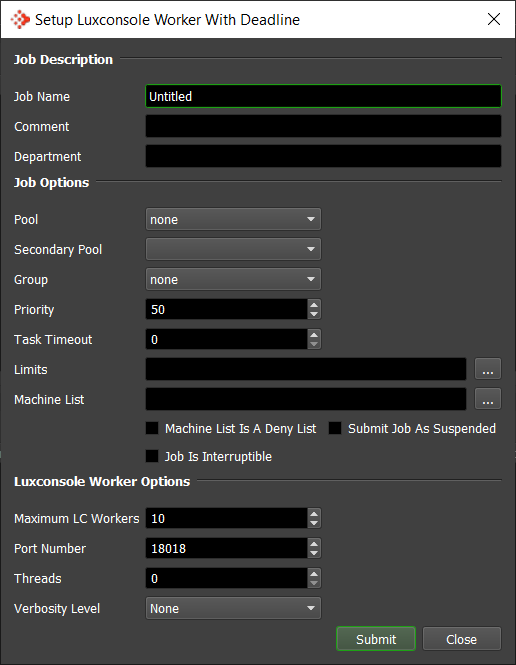This screenshot has height=665, width=516.
Task: Open the Secondary Pool dropdown
Action: click(233, 249)
